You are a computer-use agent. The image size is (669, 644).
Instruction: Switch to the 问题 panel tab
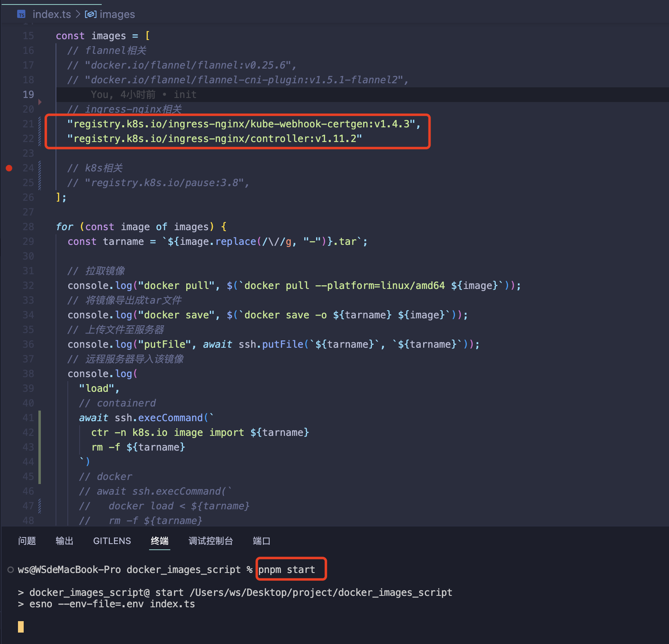coord(27,541)
